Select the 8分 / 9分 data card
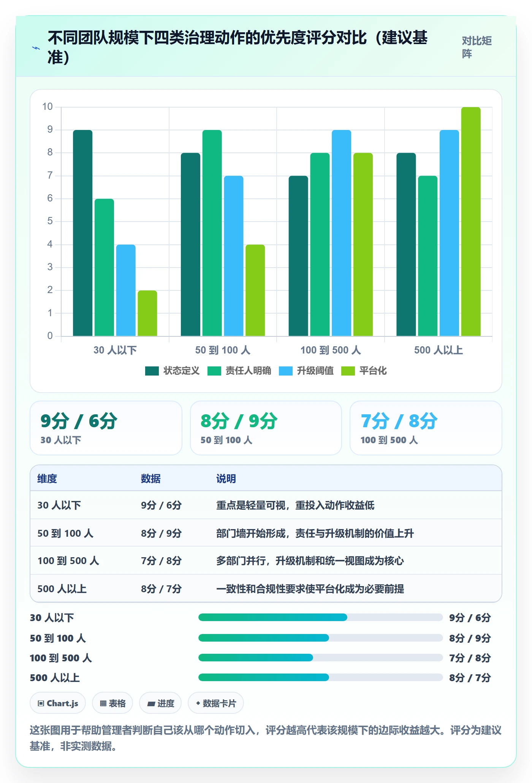 (266, 428)
